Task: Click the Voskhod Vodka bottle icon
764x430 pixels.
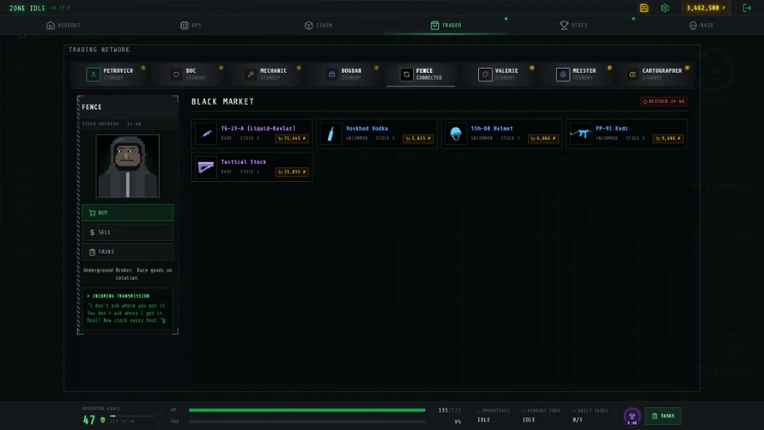Action: 331,133
